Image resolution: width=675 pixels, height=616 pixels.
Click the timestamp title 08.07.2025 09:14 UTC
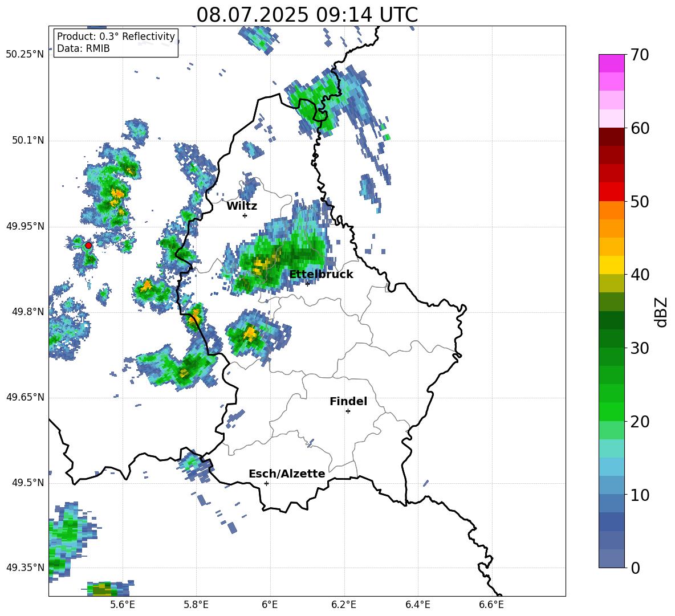click(x=307, y=15)
